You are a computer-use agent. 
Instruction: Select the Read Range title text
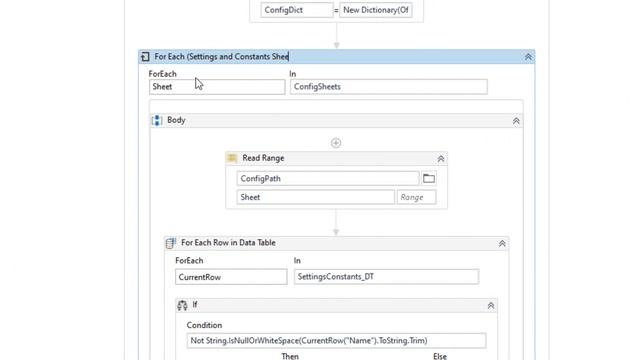point(263,158)
